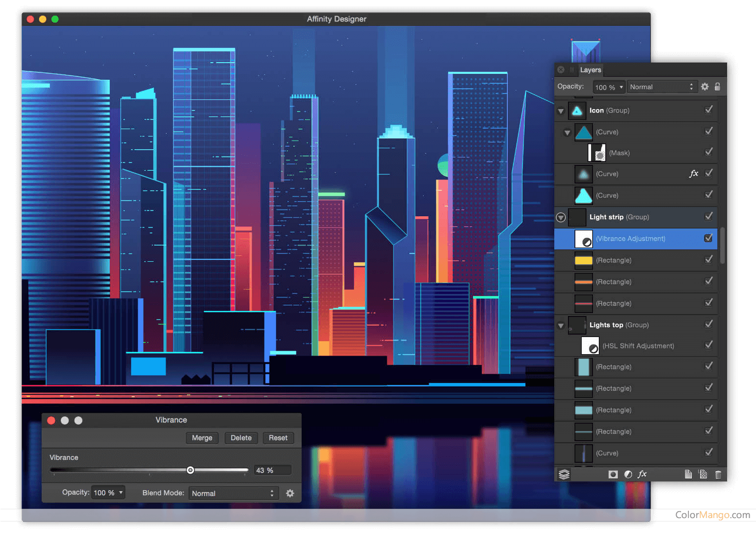This screenshot has height=544, width=756.
Task: Click the adjustment icon in Layers panel footer
Action: (x=628, y=474)
